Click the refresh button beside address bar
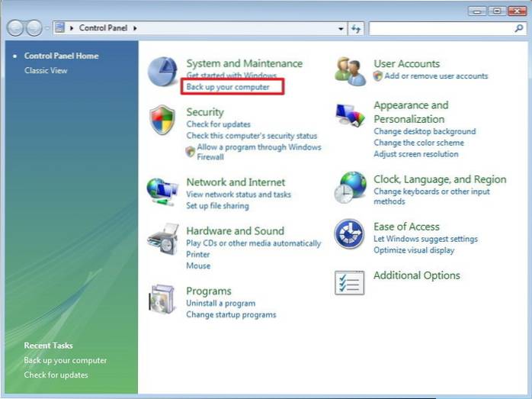 point(356,28)
